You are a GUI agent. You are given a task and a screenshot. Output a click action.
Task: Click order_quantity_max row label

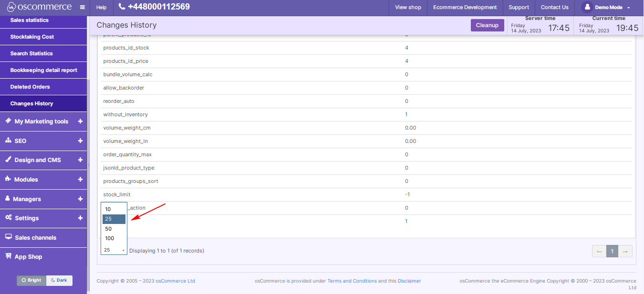coord(127,154)
